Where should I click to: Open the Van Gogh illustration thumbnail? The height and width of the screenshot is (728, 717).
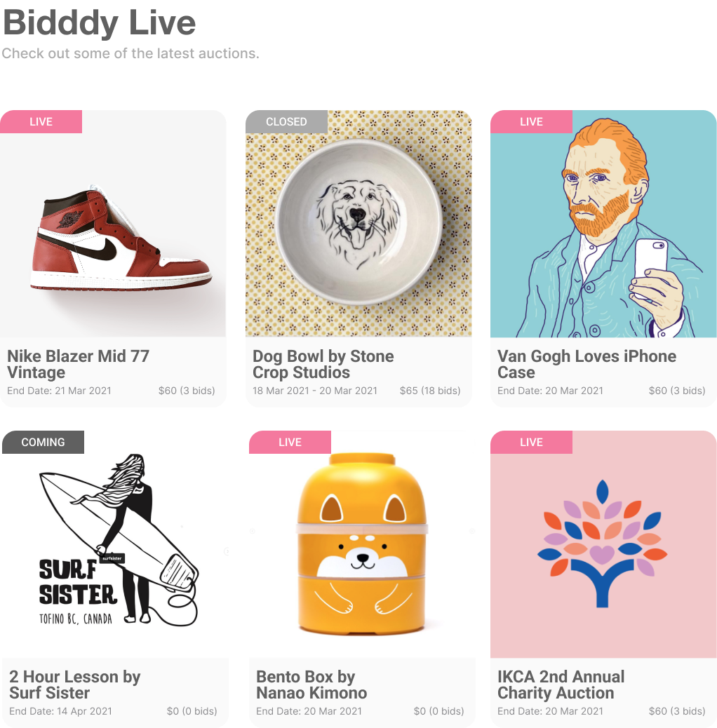(603, 223)
